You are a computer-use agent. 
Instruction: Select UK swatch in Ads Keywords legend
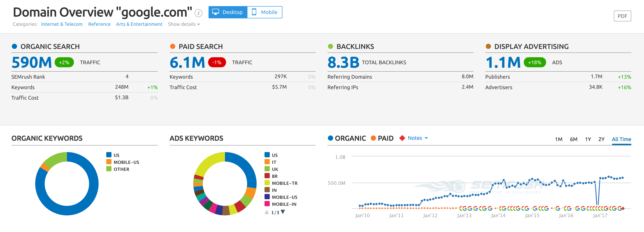click(267, 169)
